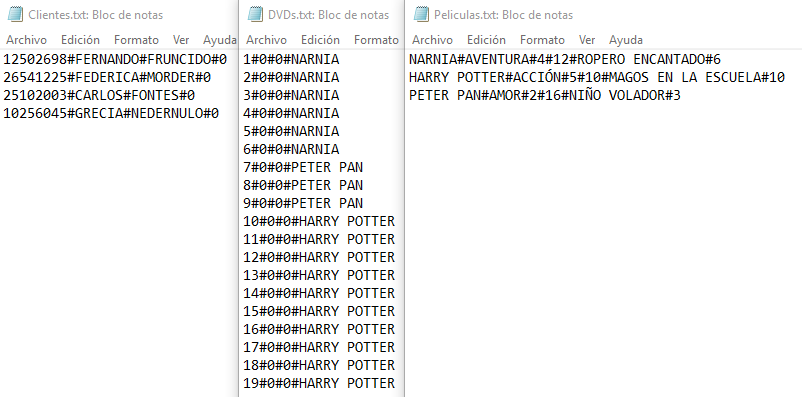Open Formato menu in DVDs.txt window
The height and width of the screenshot is (397, 802).
coord(376,40)
